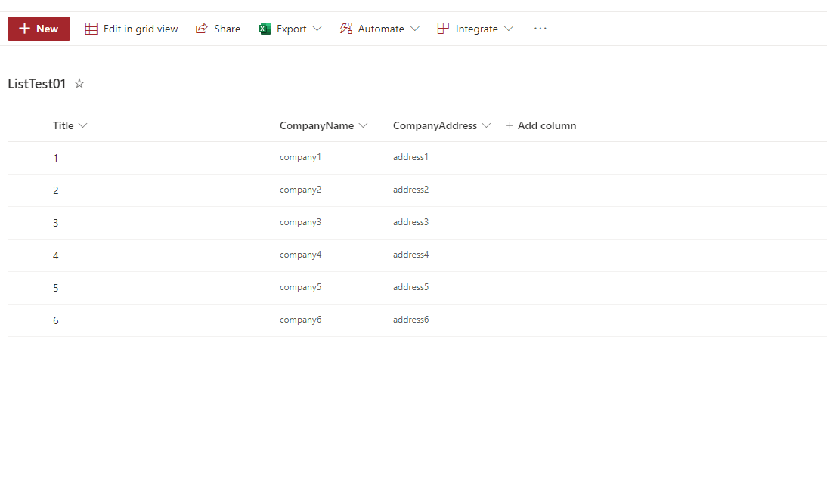
Task: Sort by Title column header
Action: pyautogui.click(x=63, y=125)
